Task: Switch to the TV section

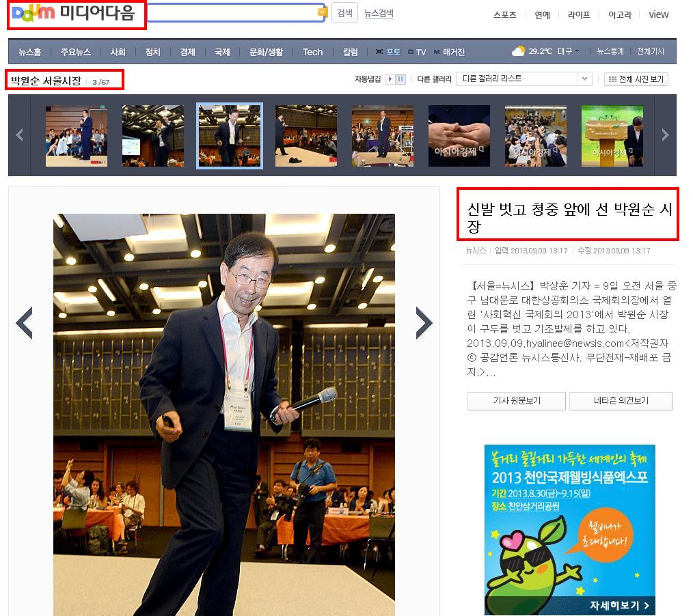Action: (417, 52)
